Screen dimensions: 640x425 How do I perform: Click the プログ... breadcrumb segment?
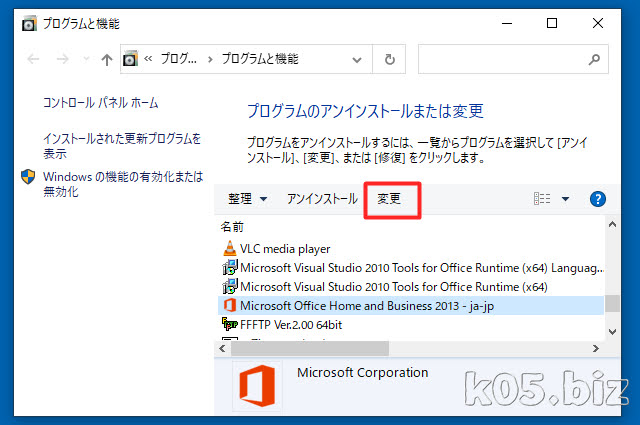click(179, 59)
